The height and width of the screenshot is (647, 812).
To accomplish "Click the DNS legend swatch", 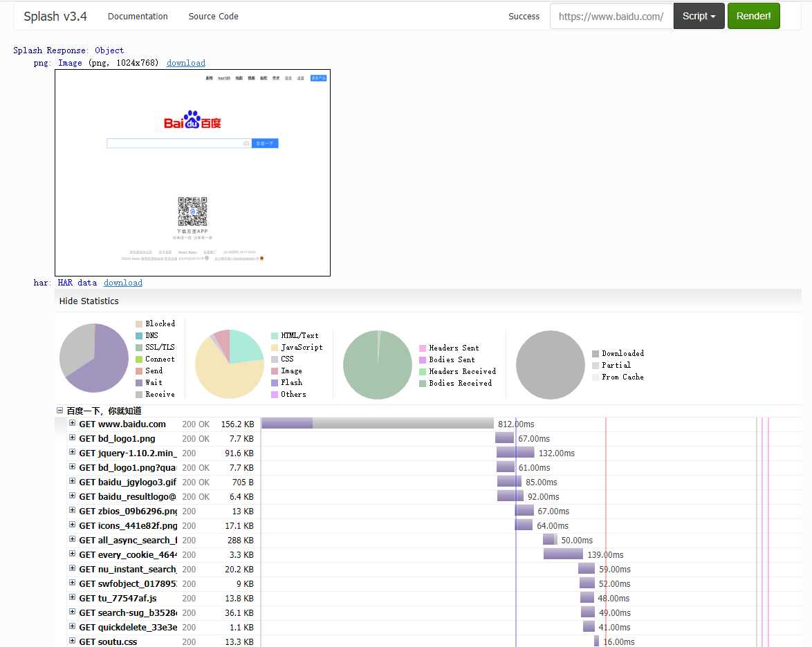I will (x=139, y=336).
